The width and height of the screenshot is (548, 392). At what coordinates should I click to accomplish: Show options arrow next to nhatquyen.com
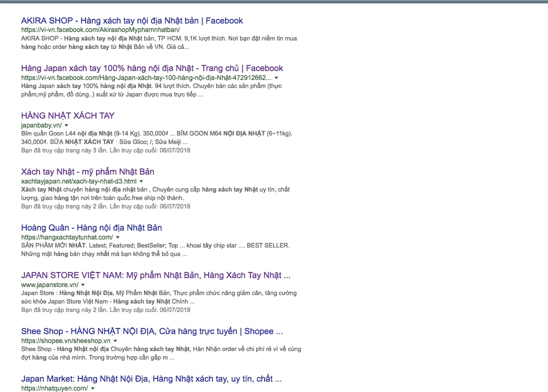click(x=93, y=388)
